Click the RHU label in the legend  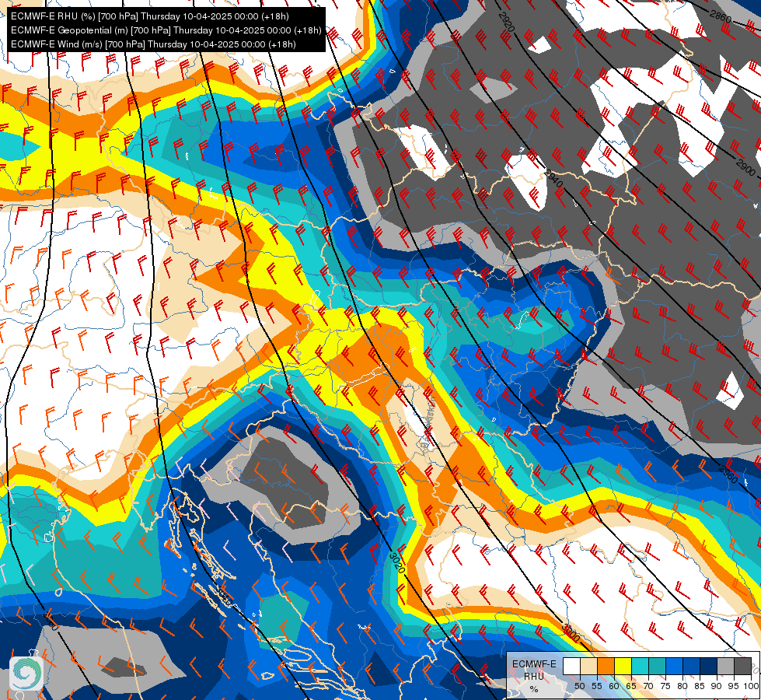534,677
